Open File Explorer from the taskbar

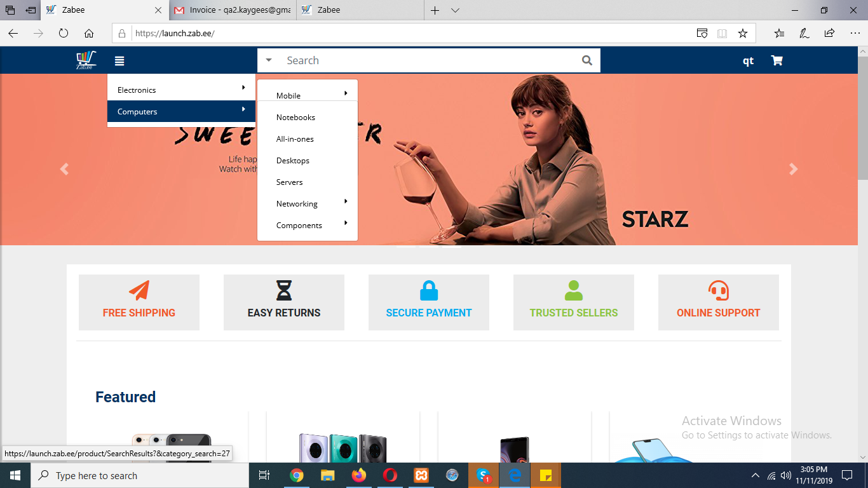(327, 475)
